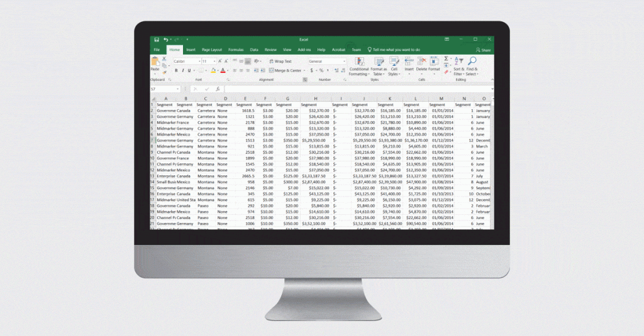Click the Paste clipboard icon
The height and width of the screenshot is (336, 644).
[x=155, y=62]
